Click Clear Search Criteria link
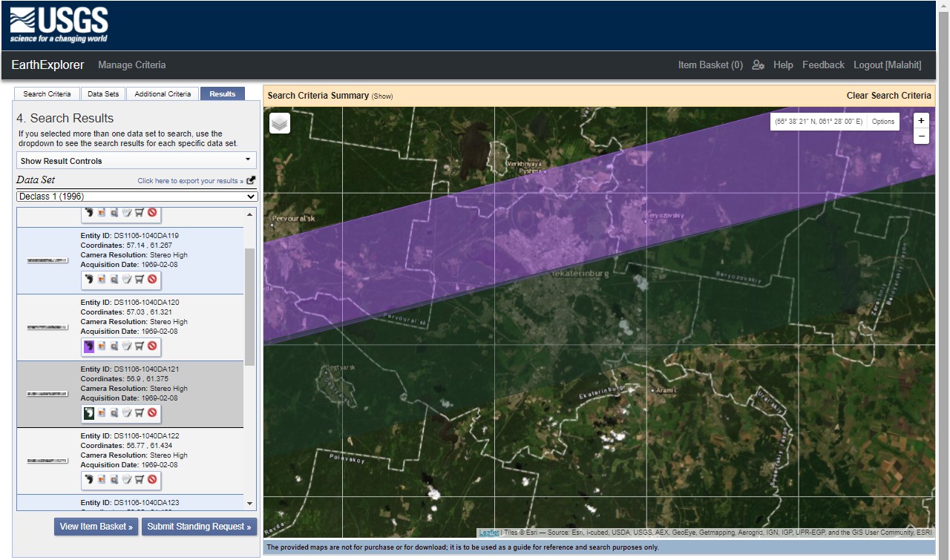The width and height of the screenshot is (950, 560). pyautogui.click(x=888, y=96)
